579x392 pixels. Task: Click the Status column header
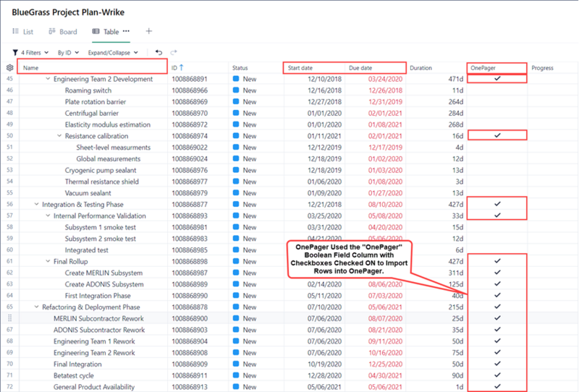click(240, 68)
